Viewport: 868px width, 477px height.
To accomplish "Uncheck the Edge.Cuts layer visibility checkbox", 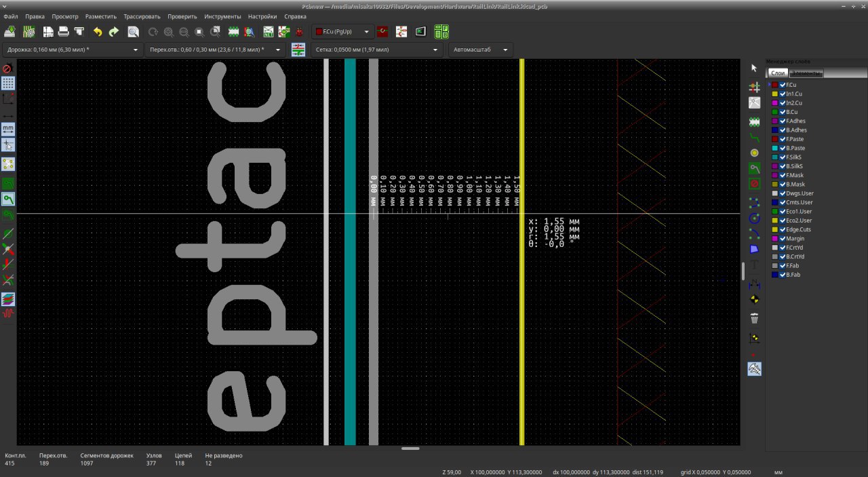I will (783, 229).
